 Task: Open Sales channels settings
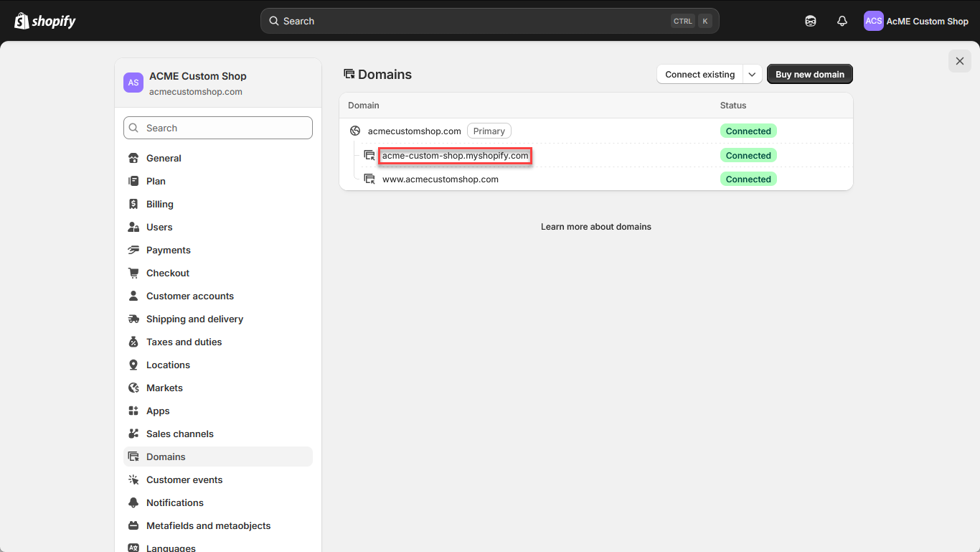coord(218,434)
